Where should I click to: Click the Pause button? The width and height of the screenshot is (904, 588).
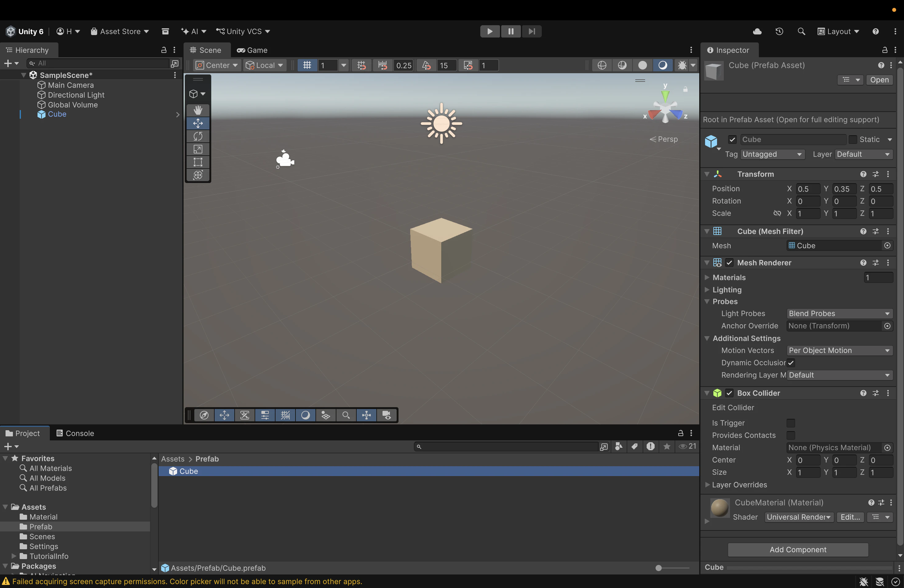click(511, 31)
